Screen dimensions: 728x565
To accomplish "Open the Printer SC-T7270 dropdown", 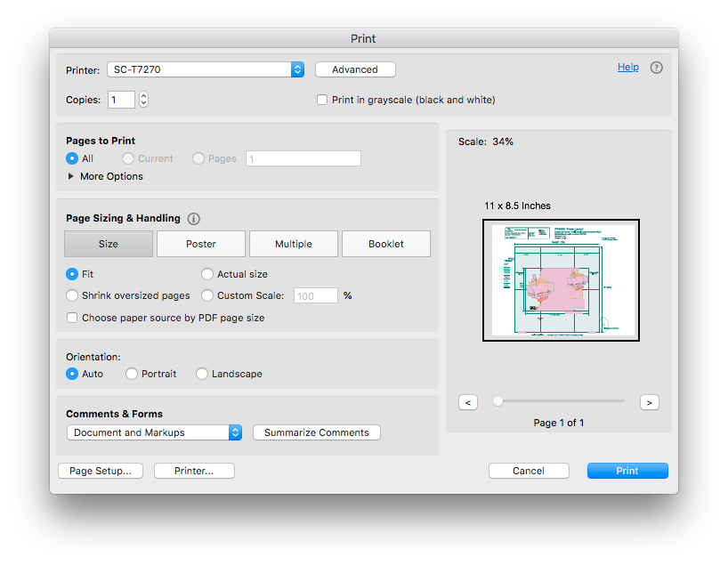I will (206, 69).
